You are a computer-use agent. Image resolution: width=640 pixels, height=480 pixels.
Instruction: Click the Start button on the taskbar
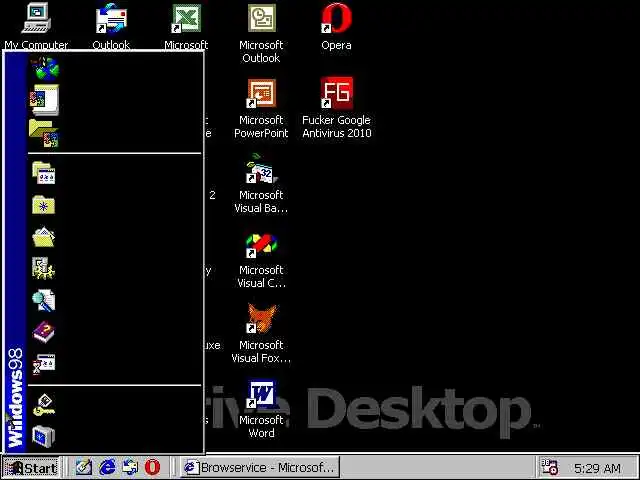pyautogui.click(x=31, y=467)
